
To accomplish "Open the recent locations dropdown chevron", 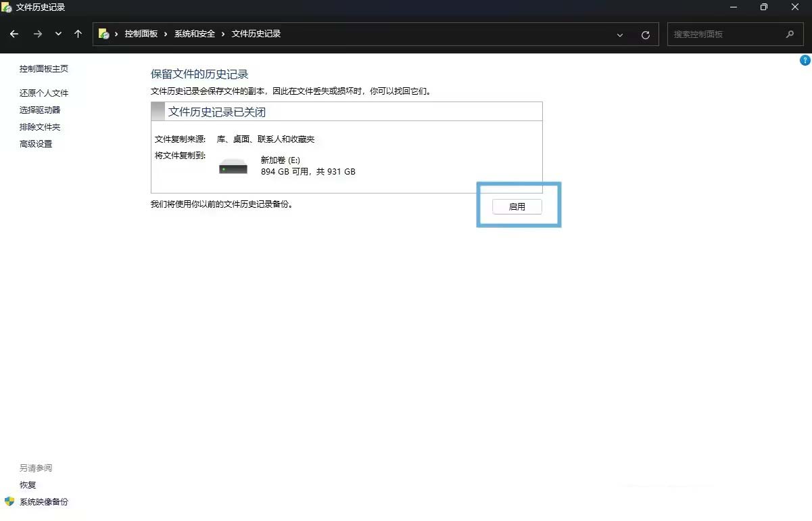I will 58,34.
